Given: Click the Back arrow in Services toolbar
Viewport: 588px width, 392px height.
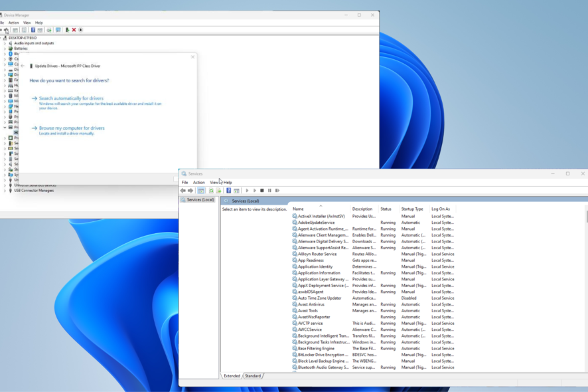Looking at the screenshot, I should point(183,191).
